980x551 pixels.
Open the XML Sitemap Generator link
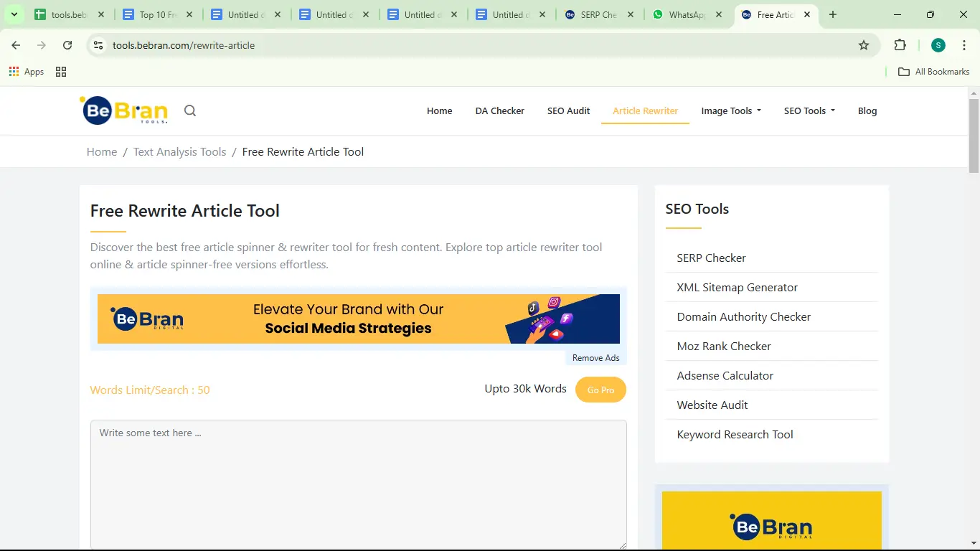pyautogui.click(x=737, y=287)
